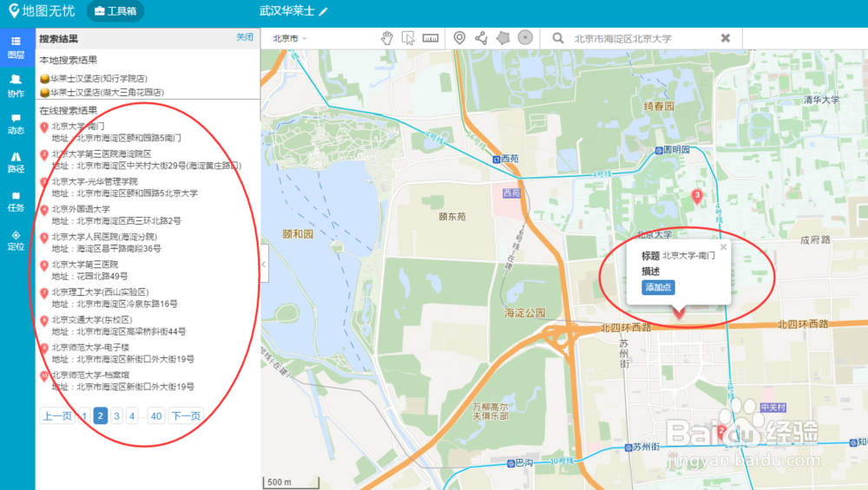Screen dimensions: 868x490
Task: Go to results page 1
Action: tap(84, 416)
